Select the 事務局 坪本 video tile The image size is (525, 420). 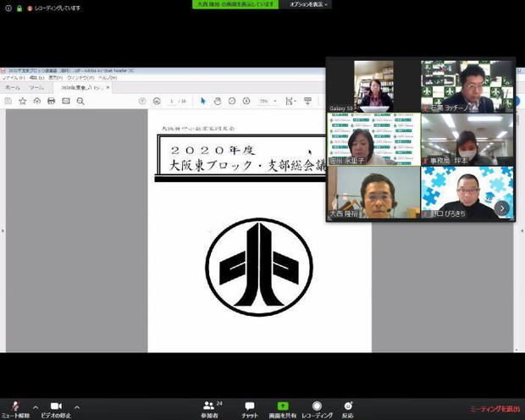pos(467,140)
